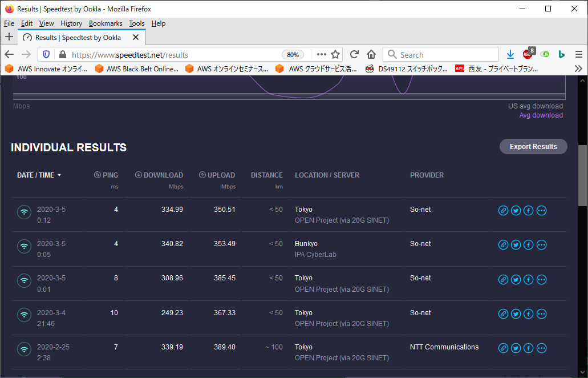Screen dimensions: 588x378
Task: Focus the Firefox Search box
Action: pyautogui.click(x=439, y=55)
